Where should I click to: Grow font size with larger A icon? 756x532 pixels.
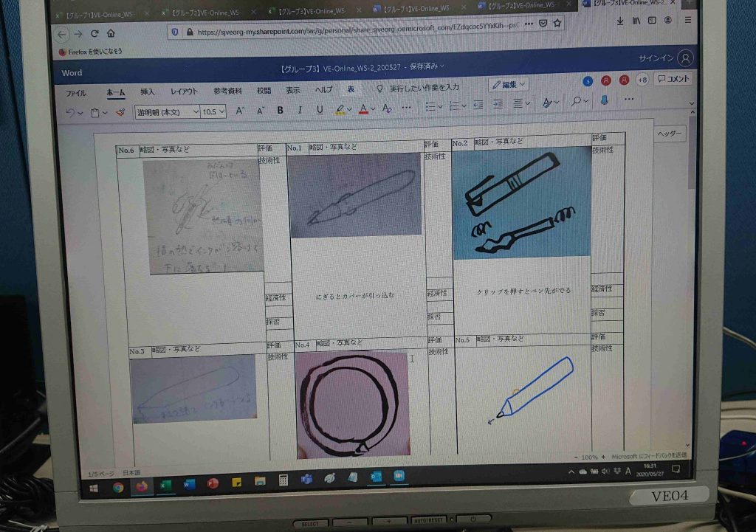(x=240, y=111)
